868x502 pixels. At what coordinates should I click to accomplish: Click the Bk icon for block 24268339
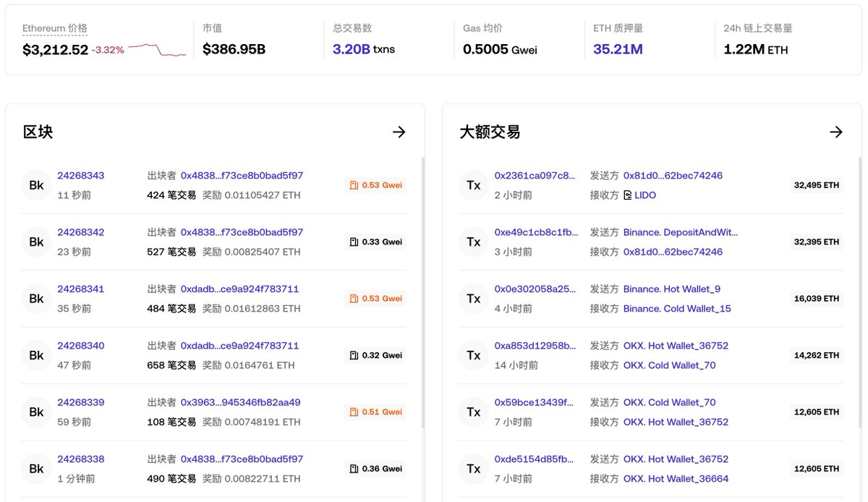point(36,412)
